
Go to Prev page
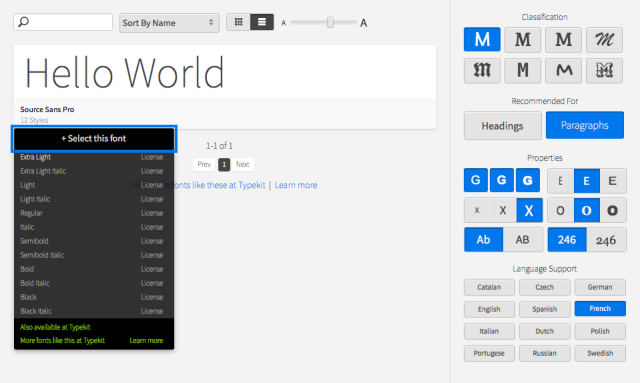pos(204,164)
